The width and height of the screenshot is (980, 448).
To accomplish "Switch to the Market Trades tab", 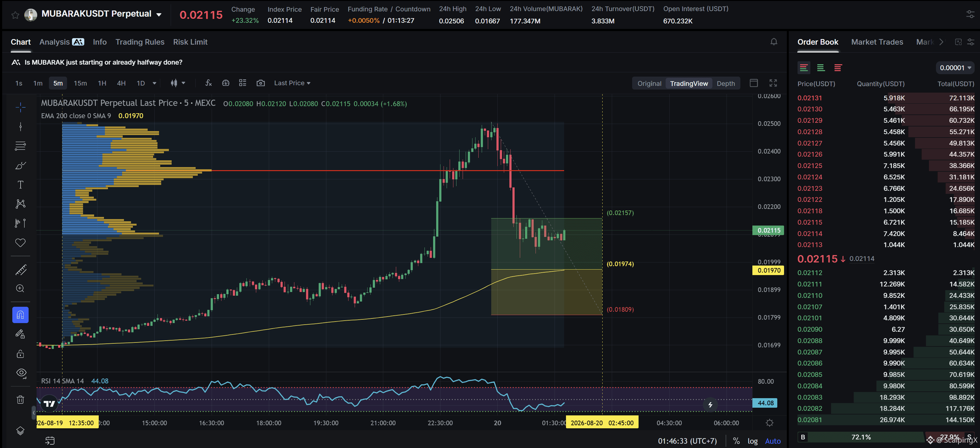I will click(877, 42).
